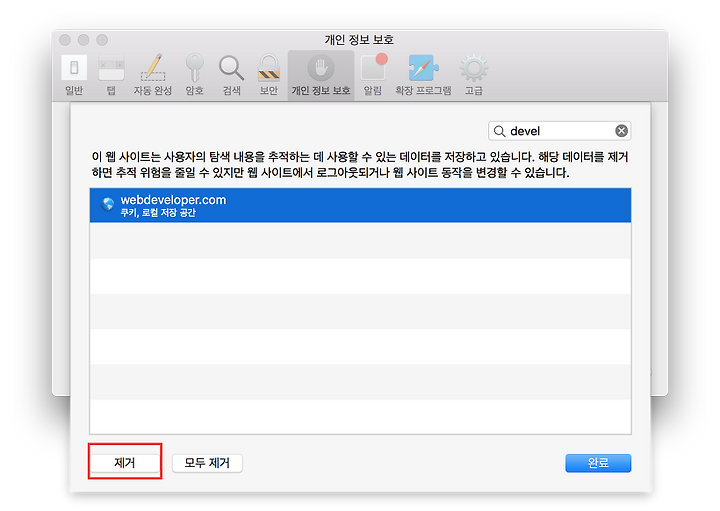Image resolution: width=720 pixels, height=511 pixels.
Task: Open the 검색 (Search) magnifier pane
Action: [231, 75]
